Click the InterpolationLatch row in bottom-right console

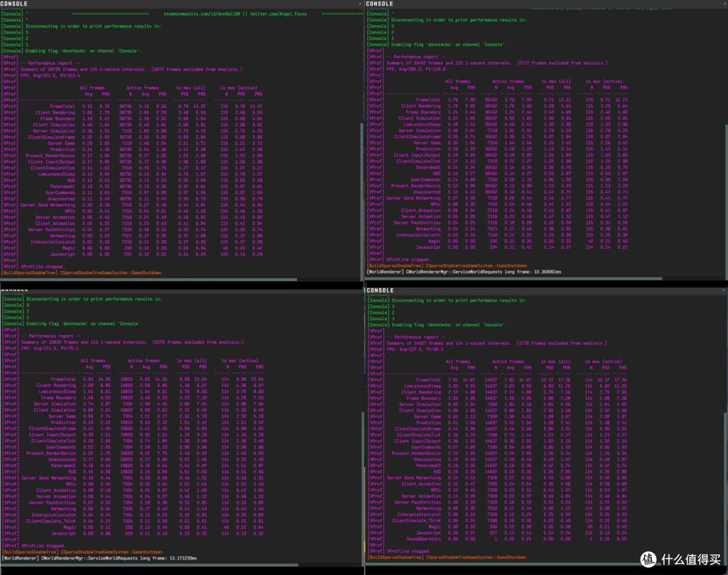pyautogui.click(x=497, y=514)
